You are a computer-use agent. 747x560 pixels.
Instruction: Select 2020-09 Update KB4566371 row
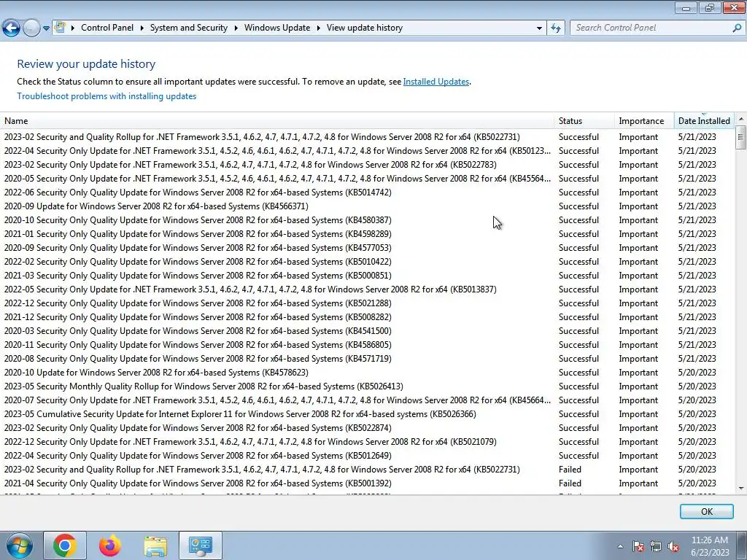(367, 206)
